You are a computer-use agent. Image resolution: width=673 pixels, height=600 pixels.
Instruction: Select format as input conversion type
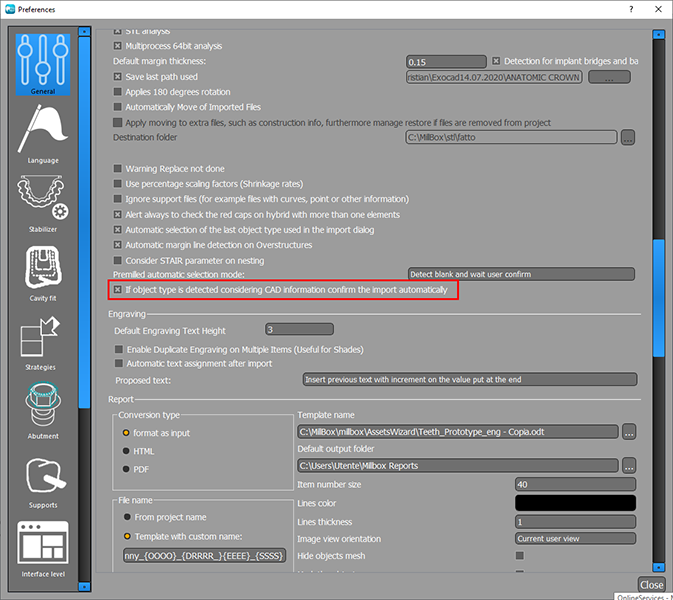coord(126,433)
